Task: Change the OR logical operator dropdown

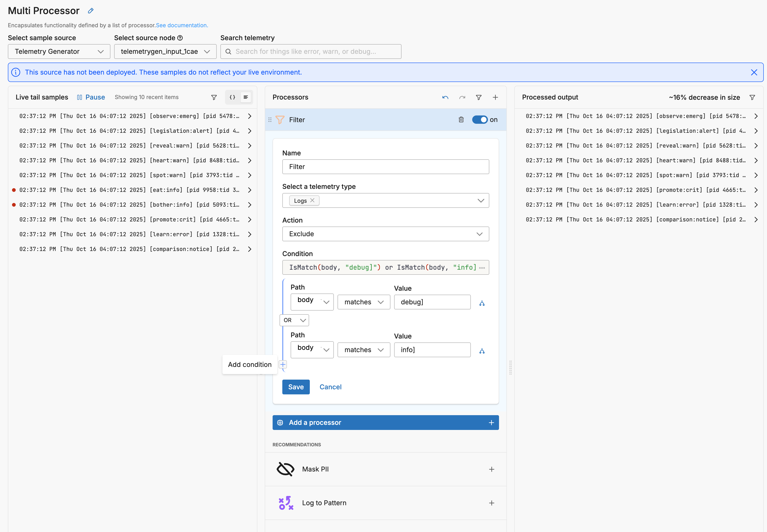Action: pyautogui.click(x=294, y=320)
